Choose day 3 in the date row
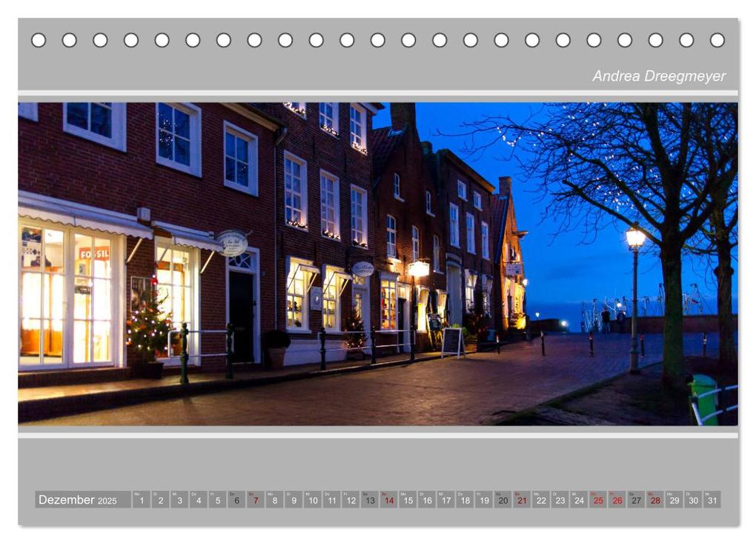The width and height of the screenshot is (756, 543). tap(179, 499)
